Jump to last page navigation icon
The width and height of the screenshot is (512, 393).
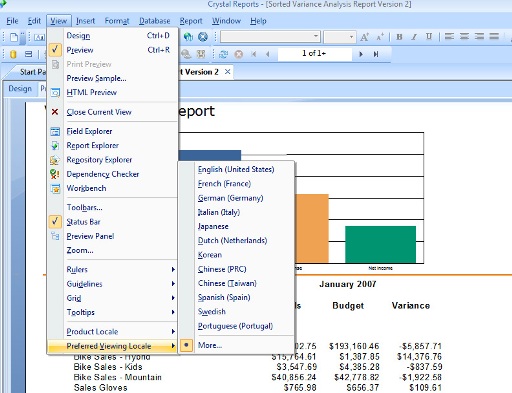376,54
